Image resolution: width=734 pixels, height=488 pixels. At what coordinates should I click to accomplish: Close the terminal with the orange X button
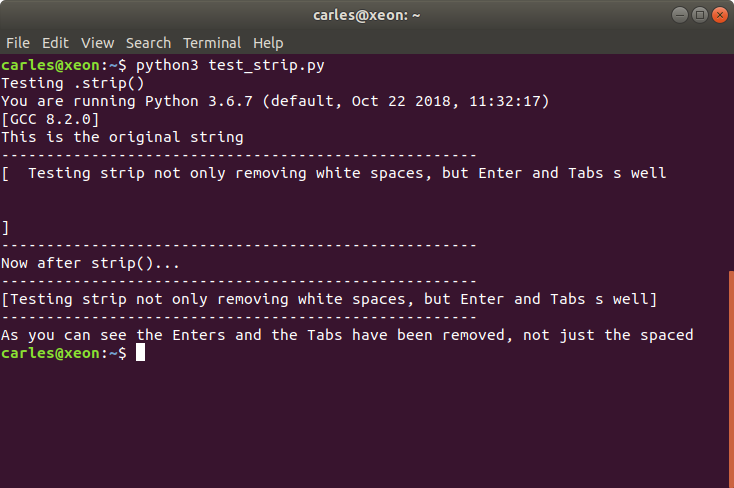pyautogui.click(x=719, y=15)
